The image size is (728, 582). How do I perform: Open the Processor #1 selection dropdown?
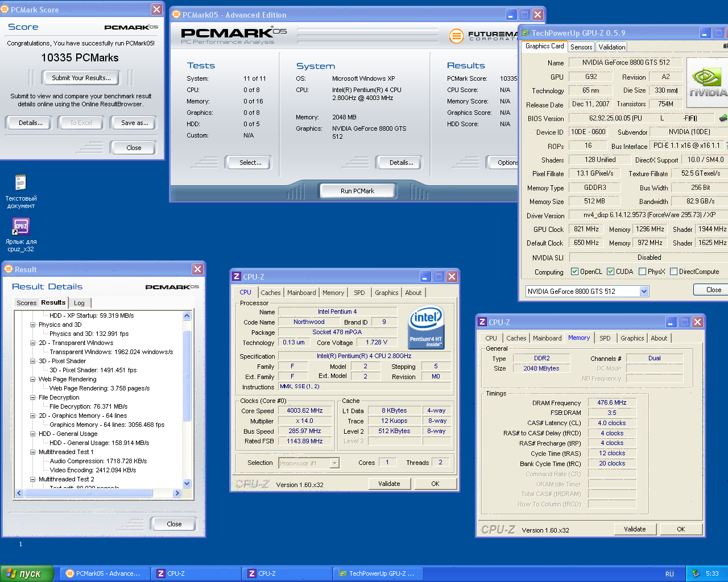(334, 463)
